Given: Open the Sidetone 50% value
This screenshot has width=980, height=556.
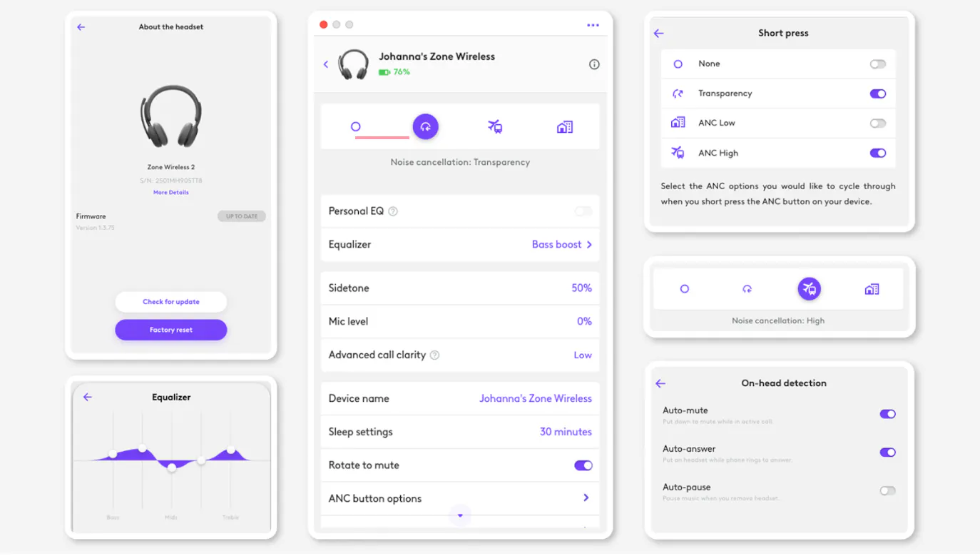Looking at the screenshot, I should 581,288.
